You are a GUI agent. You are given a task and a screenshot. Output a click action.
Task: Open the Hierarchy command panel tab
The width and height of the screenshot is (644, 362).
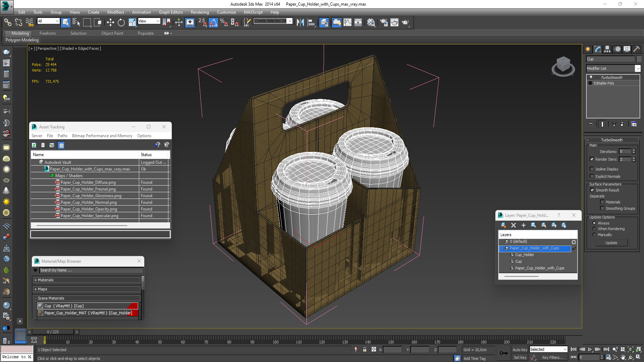(607, 49)
